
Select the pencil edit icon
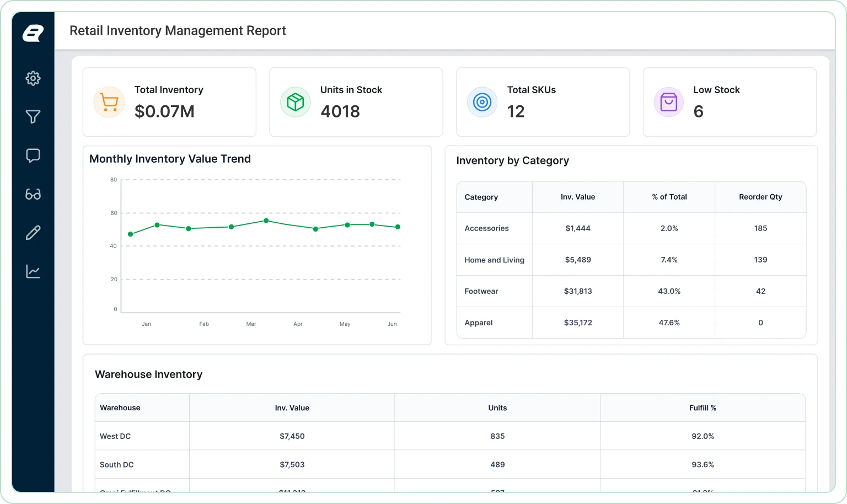[33, 233]
